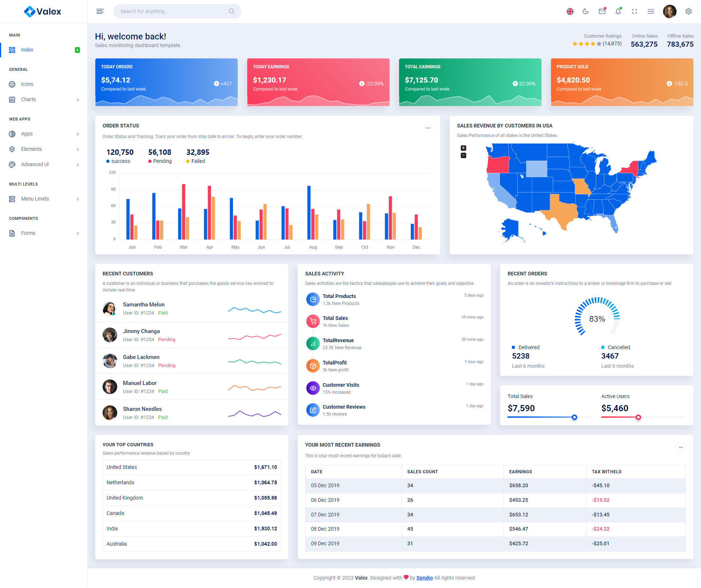Screen dimensions: 701x588
Task: Click the user profile avatar
Action: (670, 11)
